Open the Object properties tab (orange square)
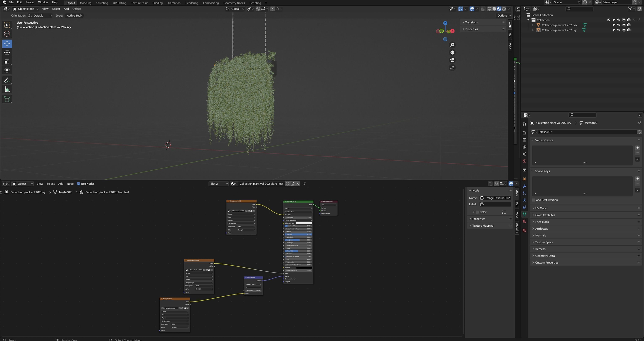 pos(525,179)
